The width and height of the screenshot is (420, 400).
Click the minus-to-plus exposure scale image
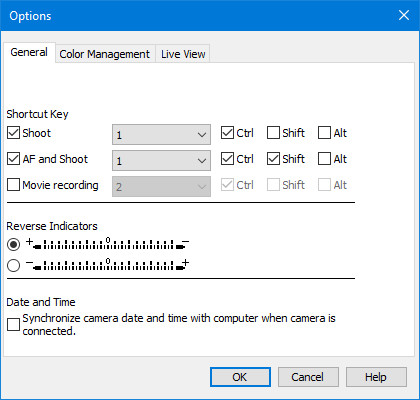(x=107, y=264)
